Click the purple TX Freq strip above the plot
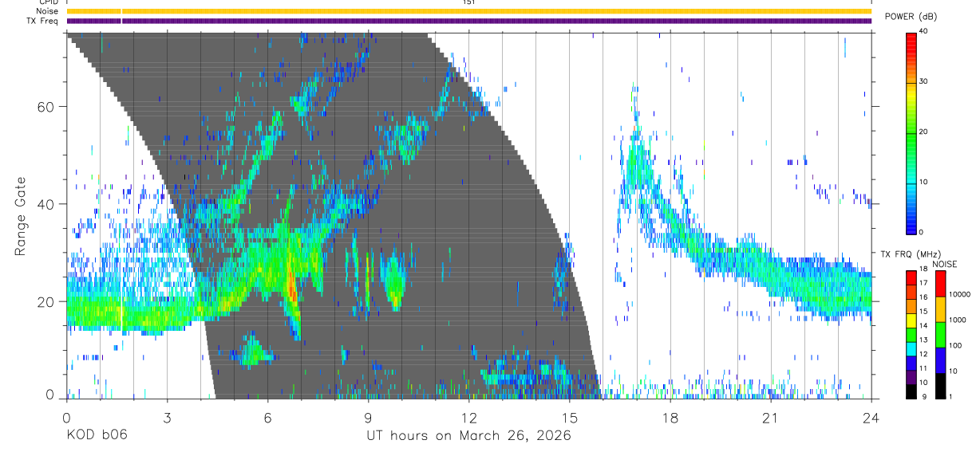Viewport: 980px width, 452px height. 468,21
